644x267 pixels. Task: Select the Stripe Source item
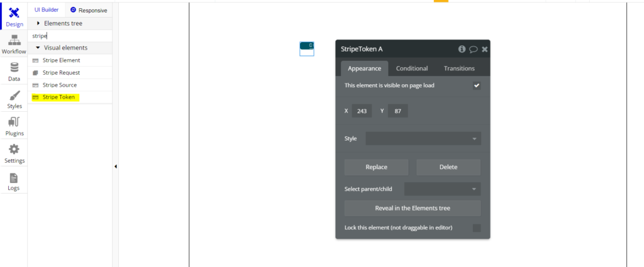70,85
